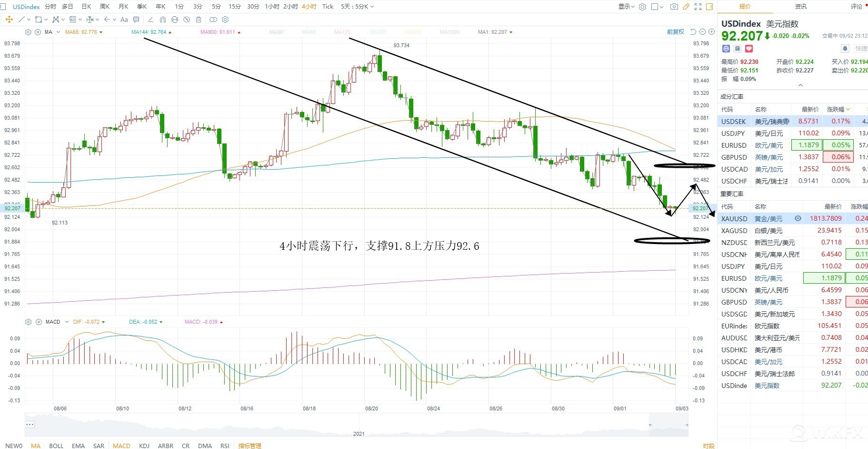Enter fullscreen chart mode
The width and height of the screenshot is (868, 449).
698,7
